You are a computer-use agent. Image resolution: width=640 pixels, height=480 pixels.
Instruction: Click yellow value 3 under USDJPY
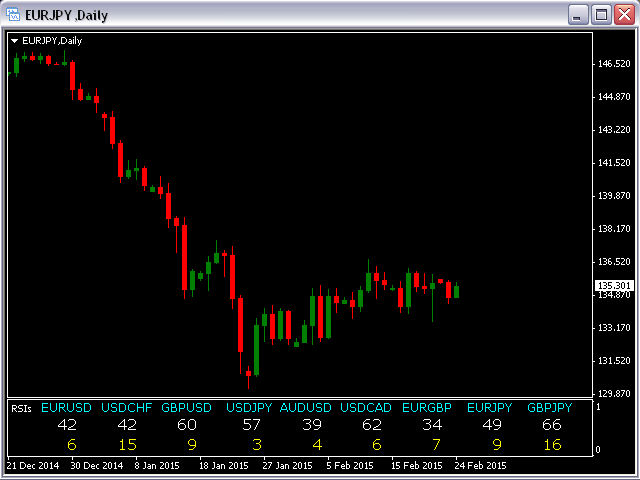pyautogui.click(x=257, y=444)
